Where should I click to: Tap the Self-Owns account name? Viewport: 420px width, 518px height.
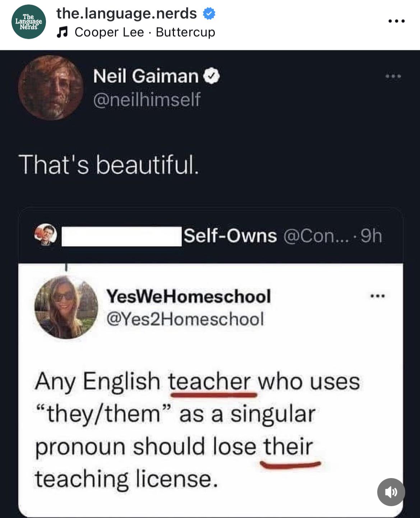(x=230, y=236)
